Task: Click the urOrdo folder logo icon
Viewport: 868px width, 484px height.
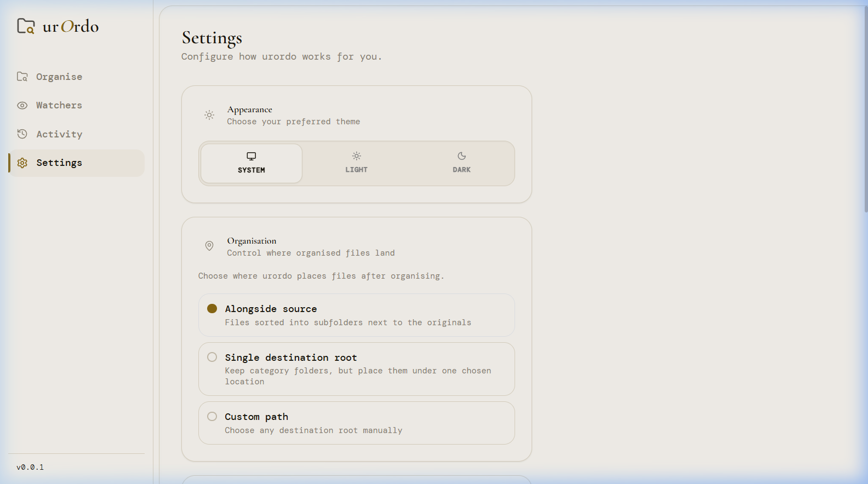Action: tap(26, 26)
